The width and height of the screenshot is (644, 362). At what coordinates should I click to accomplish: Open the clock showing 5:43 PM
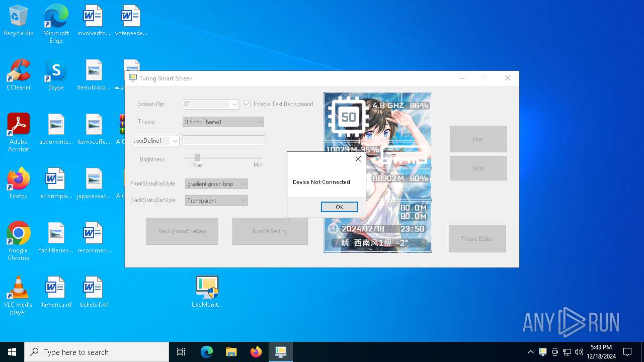pyautogui.click(x=601, y=352)
